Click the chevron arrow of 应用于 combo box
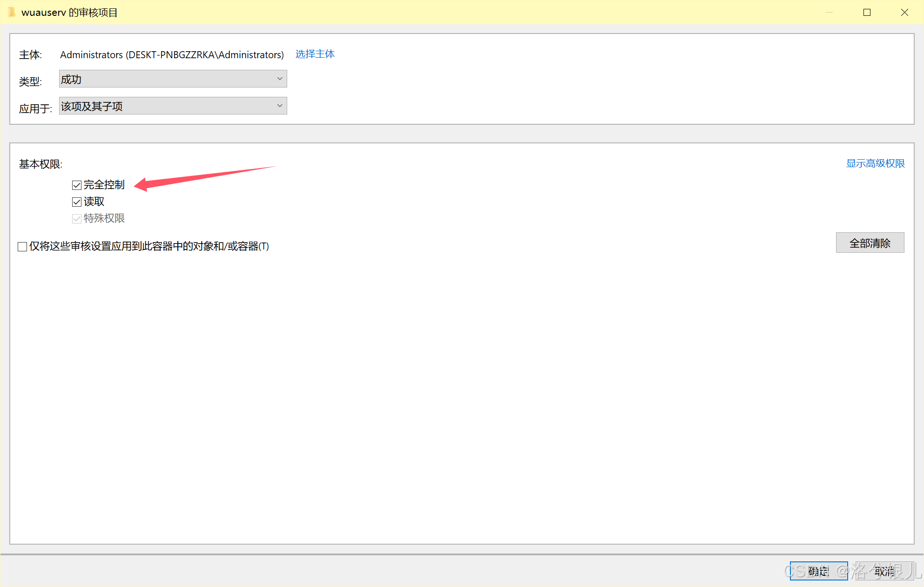Viewport: 924px width, 587px height. click(280, 106)
